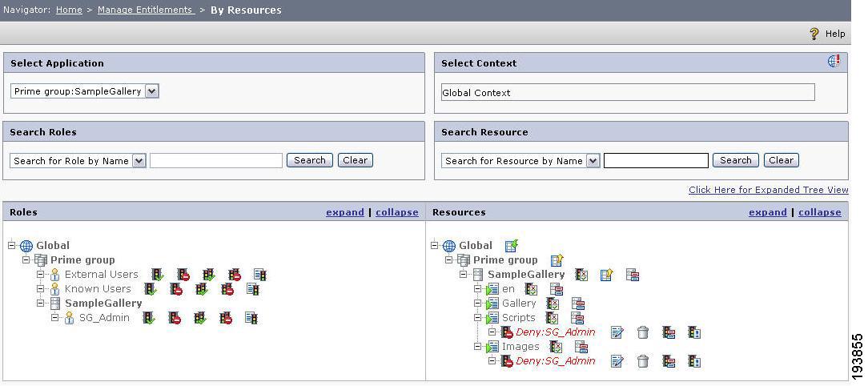Click External Users stacked traffic lights green-check icon
The width and height of the screenshot is (868, 386).
click(x=209, y=274)
